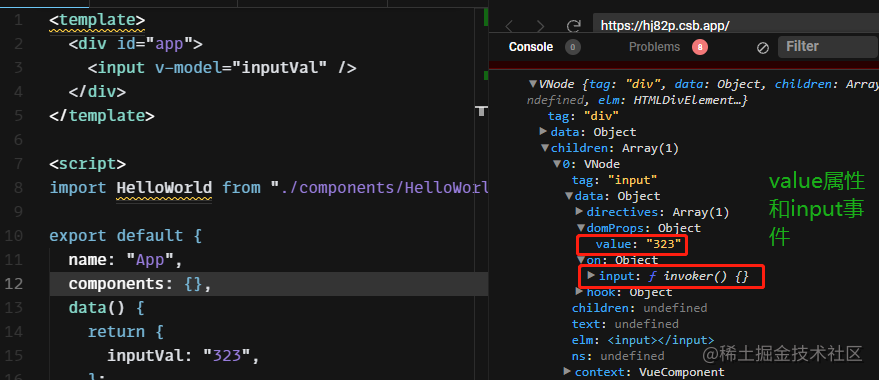Collapse domProps: Object
The height and width of the screenshot is (380, 879).
581,228
